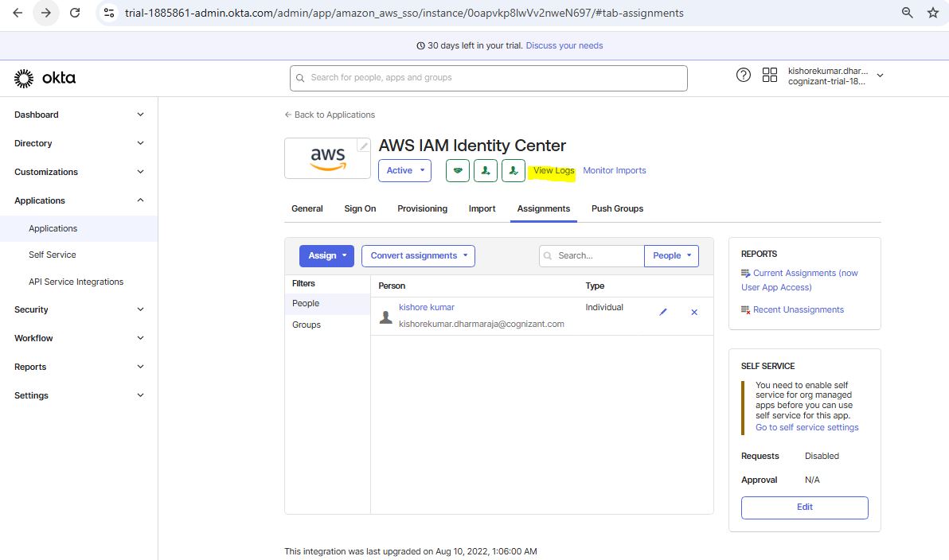Expand the Security sidebar section
The width and height of the screenshot is (949, 560).
(79, 309)
